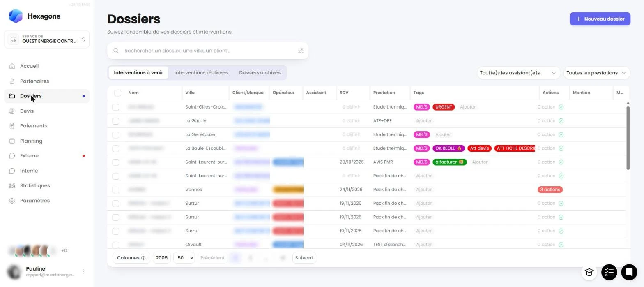The image size is (644, 287).
Task: Click the red 3 actions badge
Action: click(550, 190)
